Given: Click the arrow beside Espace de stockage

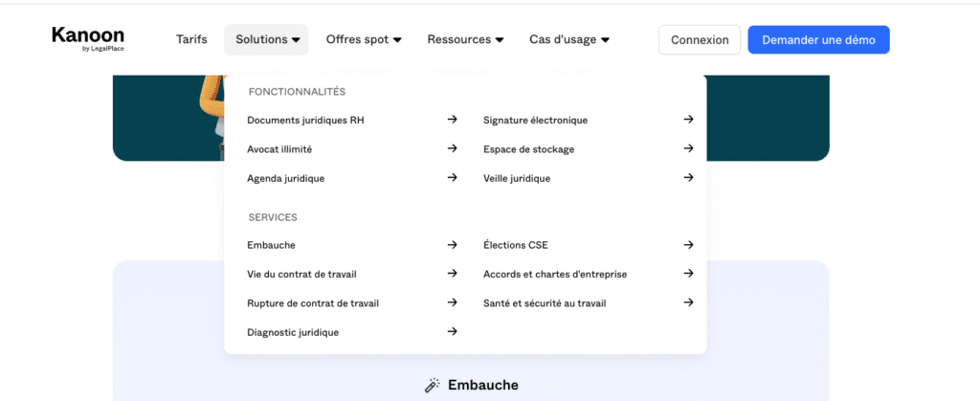Looking at the screenshot, I should 688,148.
